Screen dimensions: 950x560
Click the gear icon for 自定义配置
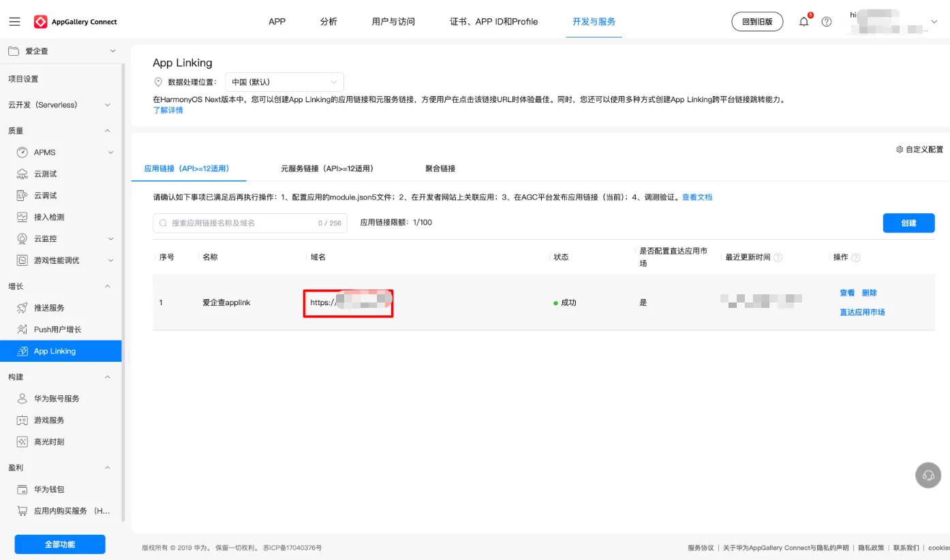[900, 149]
